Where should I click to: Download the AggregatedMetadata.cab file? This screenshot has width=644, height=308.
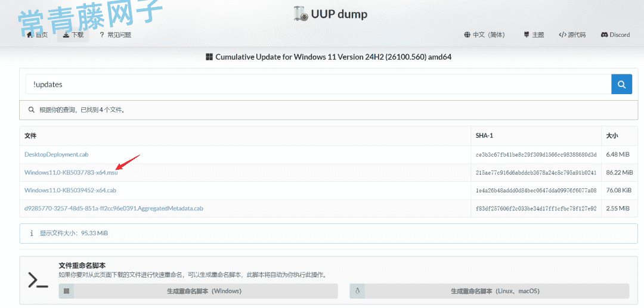[x=114, y=209]
